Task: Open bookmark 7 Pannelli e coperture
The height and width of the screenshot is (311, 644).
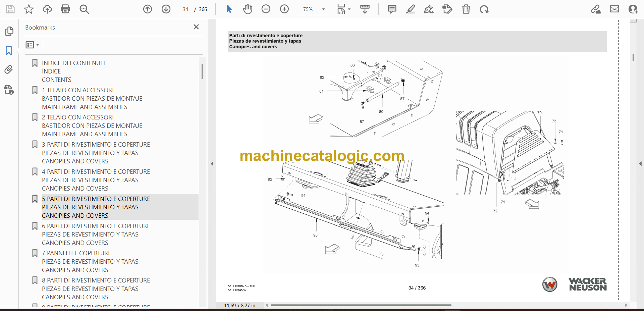Action: tap(76, 253)
